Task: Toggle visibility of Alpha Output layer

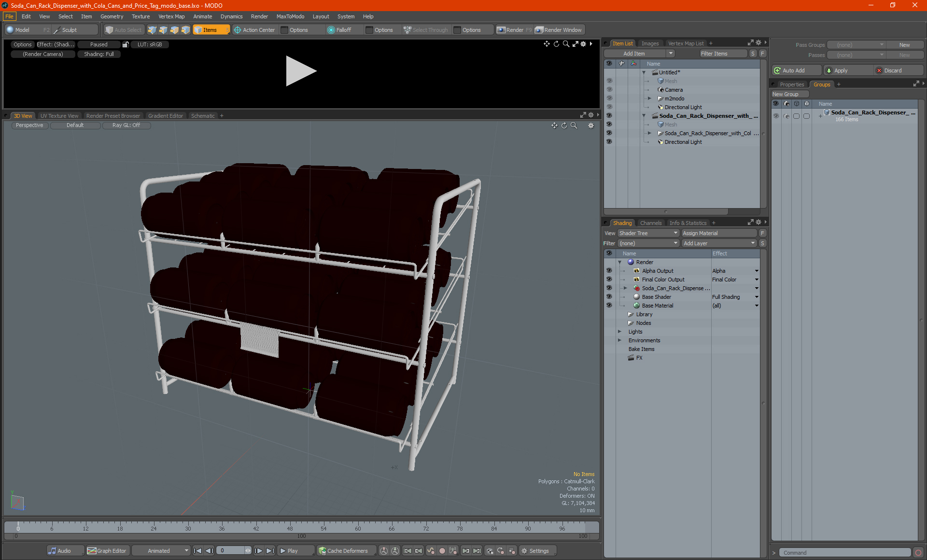Action: (609, 271)
